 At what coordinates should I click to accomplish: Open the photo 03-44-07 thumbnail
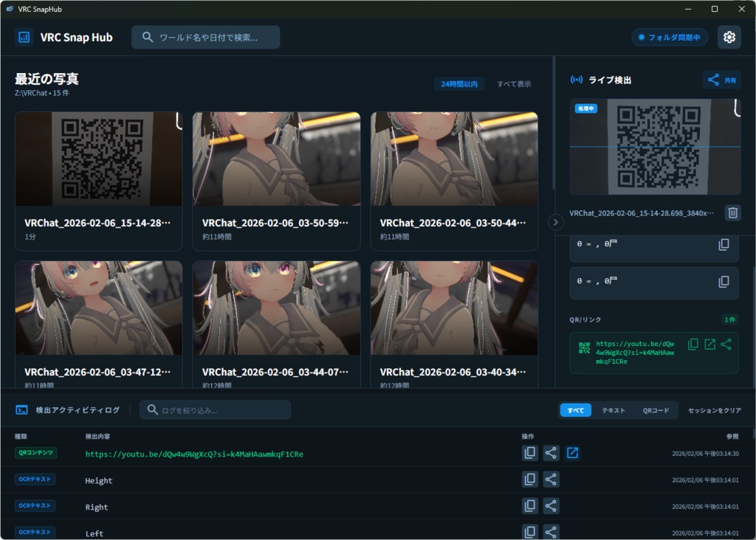coord(276,308)
